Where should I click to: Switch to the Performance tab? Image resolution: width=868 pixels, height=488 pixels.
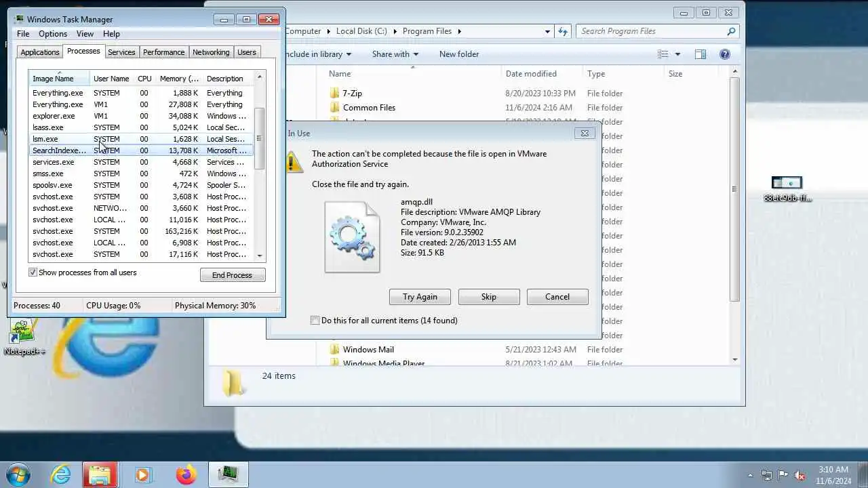point(163,52)
